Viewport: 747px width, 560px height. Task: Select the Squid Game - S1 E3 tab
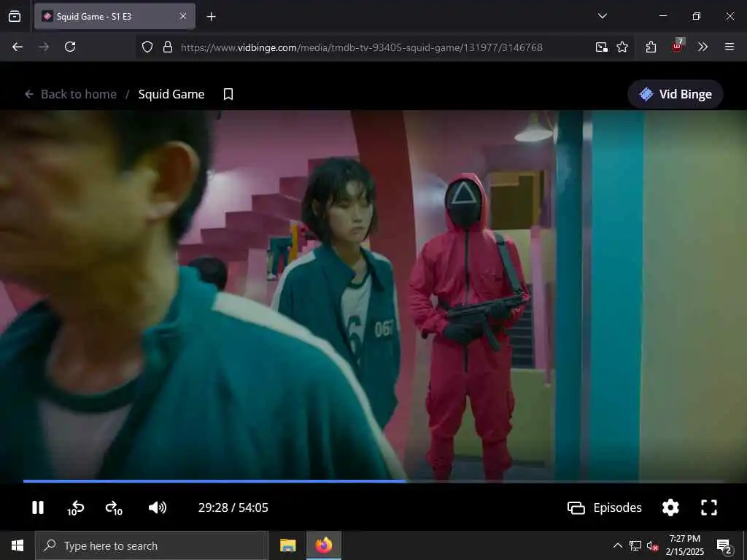pyautogui.click(x=115, y=17)
